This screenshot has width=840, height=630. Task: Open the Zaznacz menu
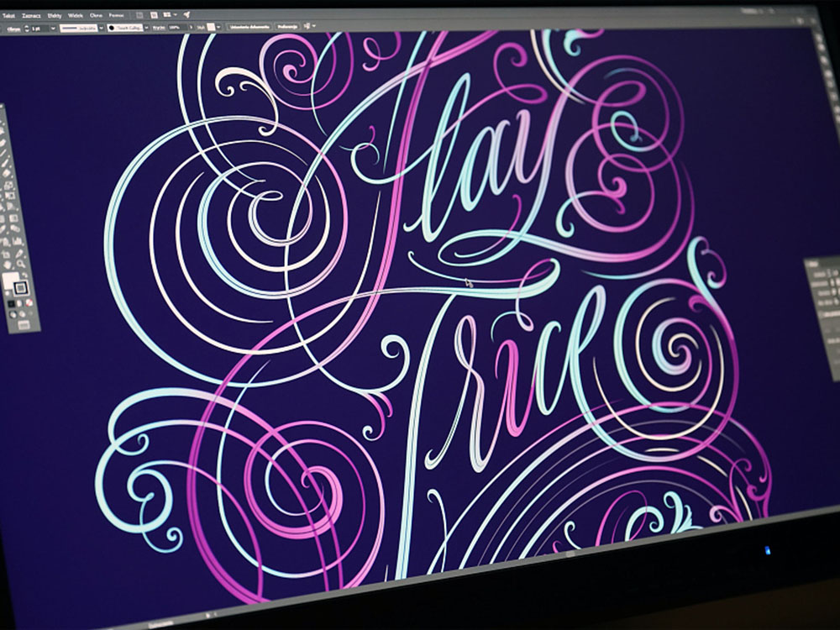point(31,15)
